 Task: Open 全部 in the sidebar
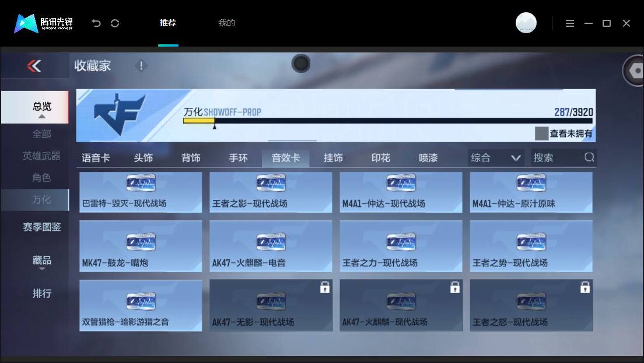(42, 134)
